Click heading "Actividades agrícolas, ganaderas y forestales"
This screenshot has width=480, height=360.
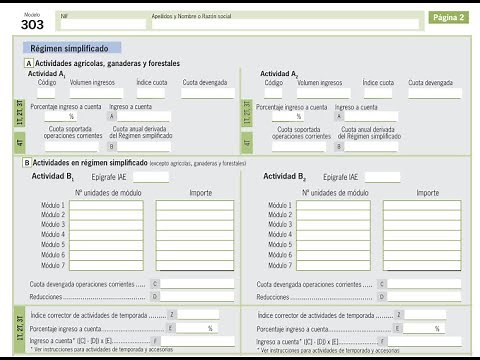coord(107,63)
